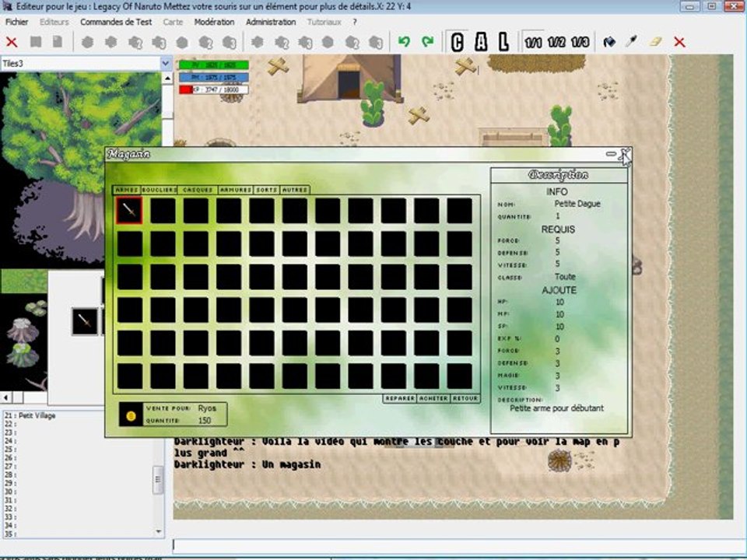
Task: Click the 'Toute' class value
Action: pyautogui.click(x=565, y=277)
